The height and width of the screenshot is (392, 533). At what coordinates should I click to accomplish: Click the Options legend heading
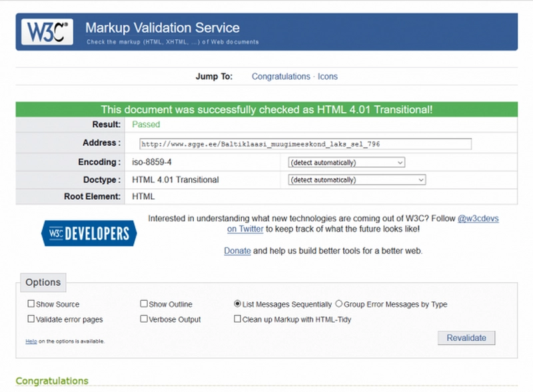pos(43,282)
